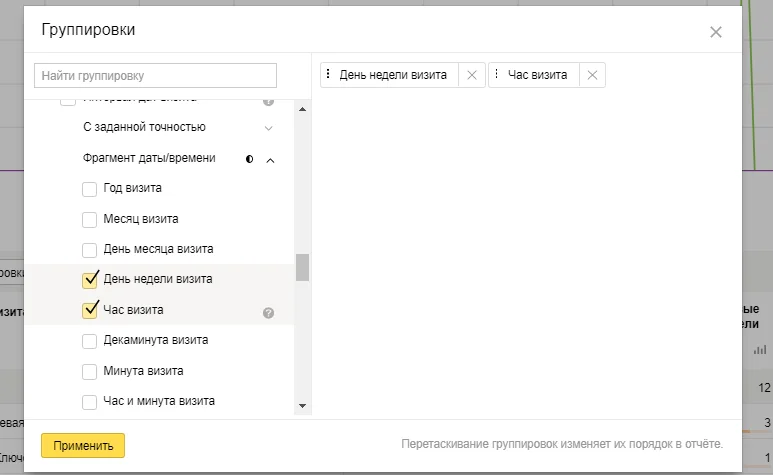Expand the С заданной точностью section
This screenshot has width=773, height=475.
(268, 128)
